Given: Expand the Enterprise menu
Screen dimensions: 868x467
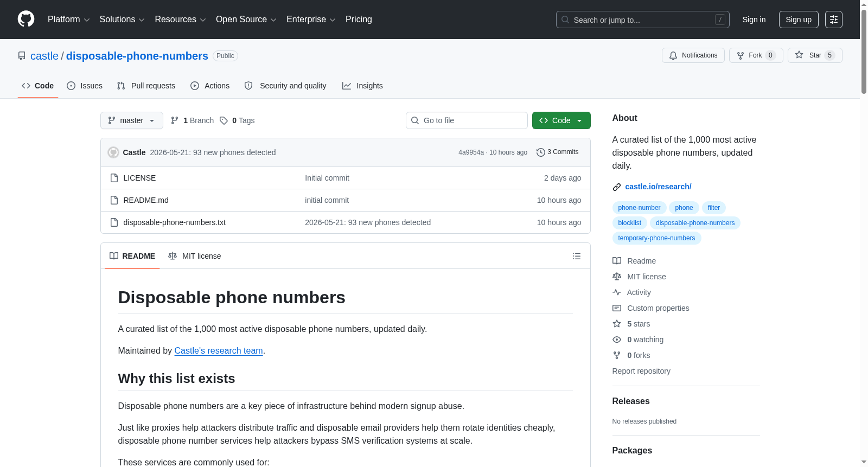Looking at the screenshot, I should click(x=311, y=20).
